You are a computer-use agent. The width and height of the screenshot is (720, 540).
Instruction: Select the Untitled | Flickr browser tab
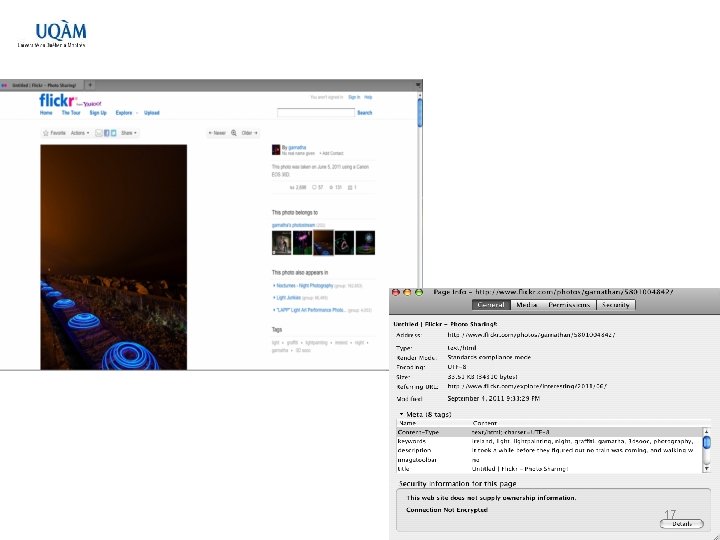pyautogui.click(x=42, y=85)
